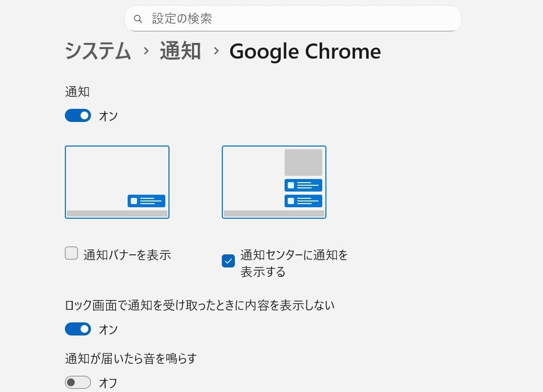
Task: Toggle the ロック画面 hide-content switch
Action: pyautogui.click(x=78, y=329)
